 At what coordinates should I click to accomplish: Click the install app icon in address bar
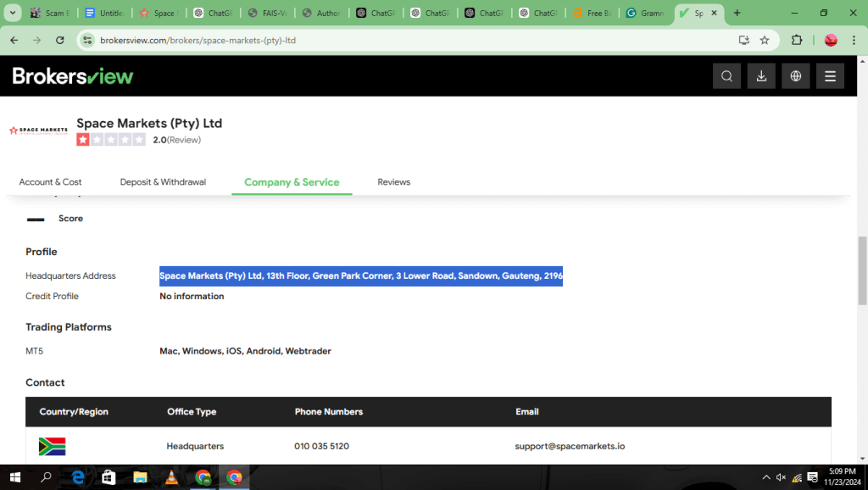pos(744,40)
